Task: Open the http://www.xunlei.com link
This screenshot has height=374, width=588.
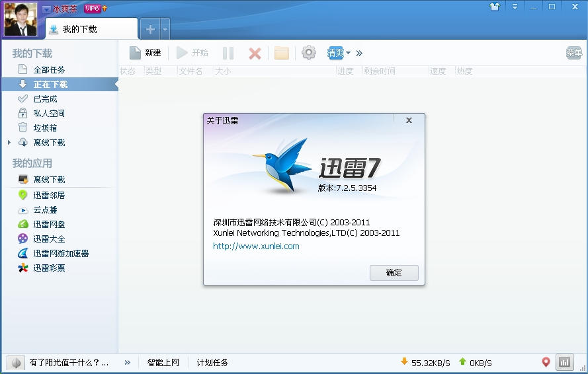Action: coord(256,246)
